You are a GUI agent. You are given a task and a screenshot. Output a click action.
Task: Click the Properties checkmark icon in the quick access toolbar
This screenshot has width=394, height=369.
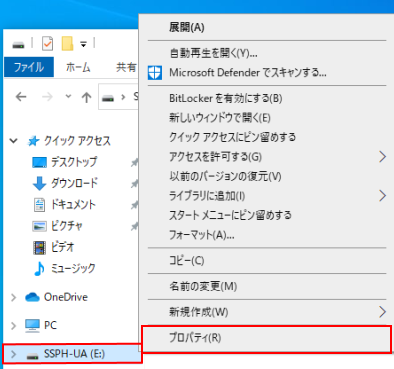click(47, 43)
